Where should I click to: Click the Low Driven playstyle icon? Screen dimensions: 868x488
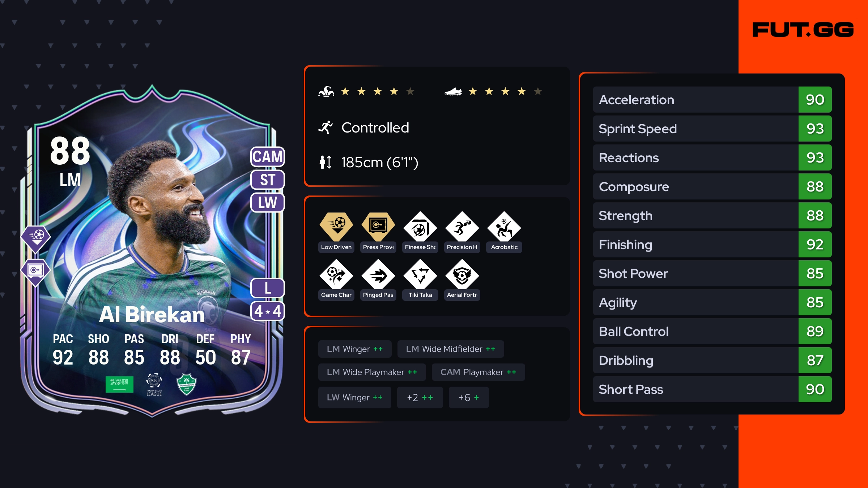(x=336, y=226)
